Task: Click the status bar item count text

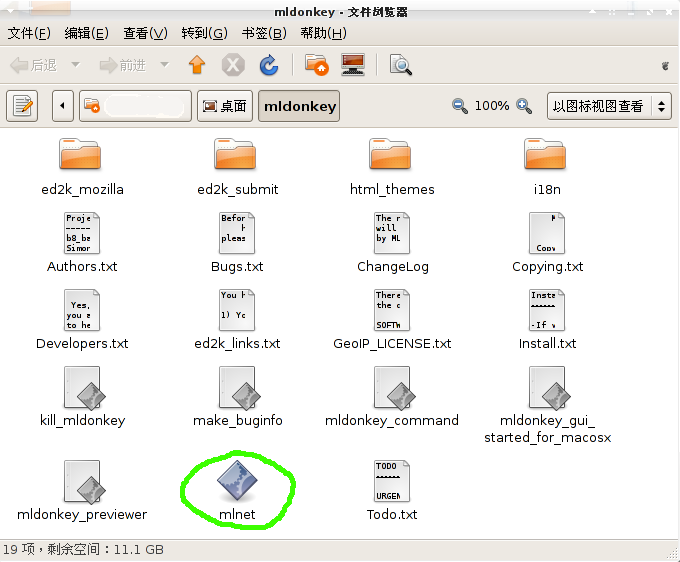Action: click(x=83, y=550)
